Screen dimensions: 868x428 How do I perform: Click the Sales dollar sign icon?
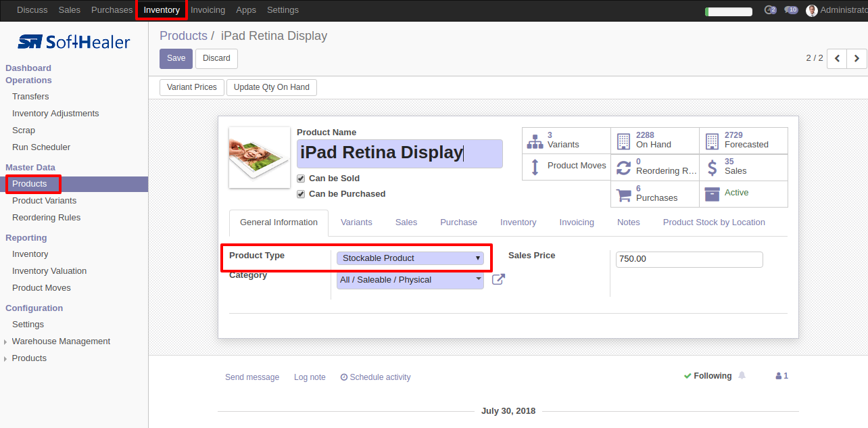(712, 167)
